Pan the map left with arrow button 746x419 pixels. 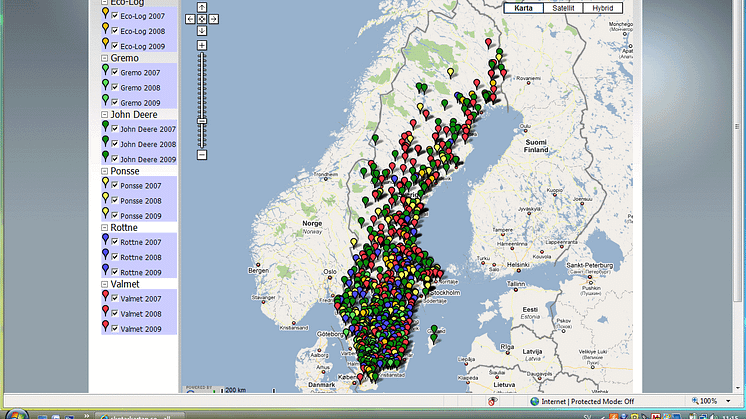coord(190,18)
